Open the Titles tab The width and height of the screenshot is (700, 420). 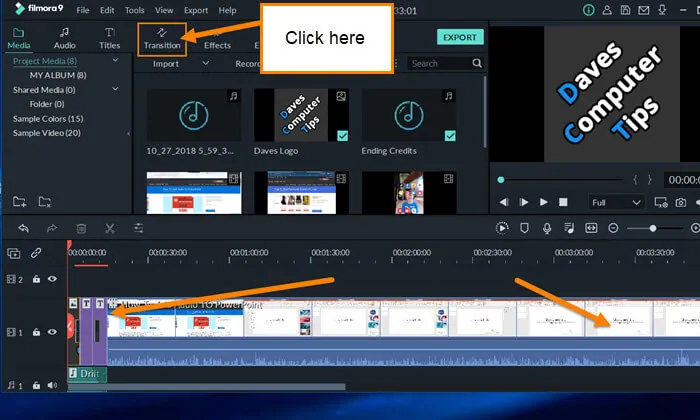(x=109, y=38)
